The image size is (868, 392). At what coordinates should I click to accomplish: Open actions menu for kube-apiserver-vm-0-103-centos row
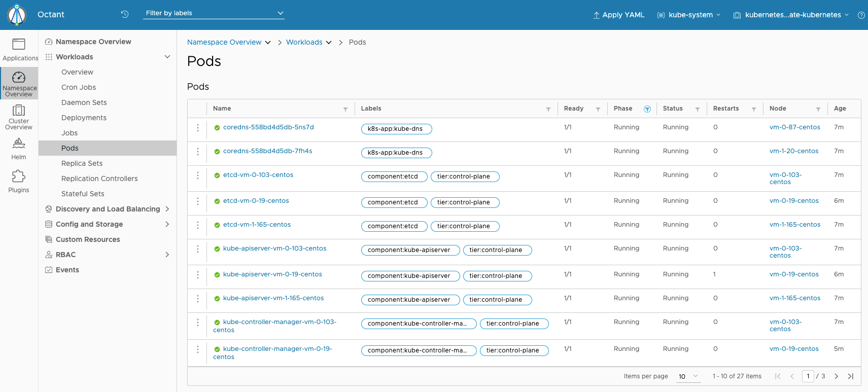(198, 249)
